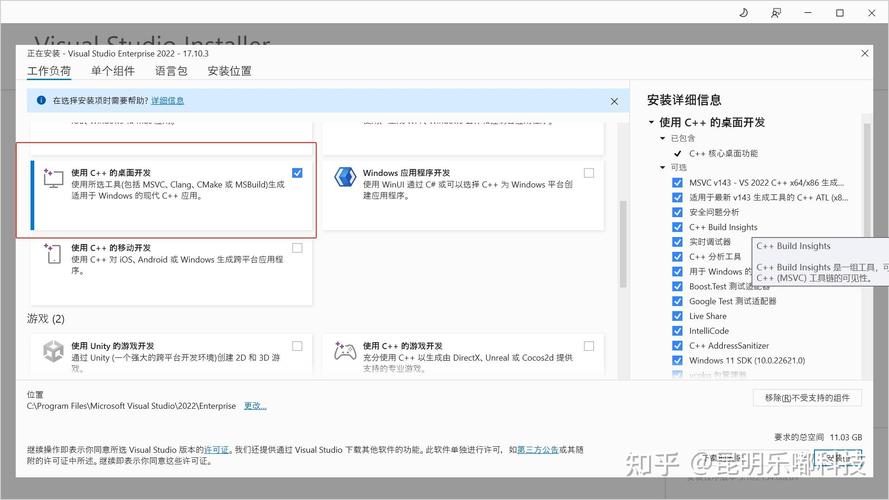Check the Windows 应用程序开发 workload
Screen dimensions: 889x500
click(x=589, y=173)
